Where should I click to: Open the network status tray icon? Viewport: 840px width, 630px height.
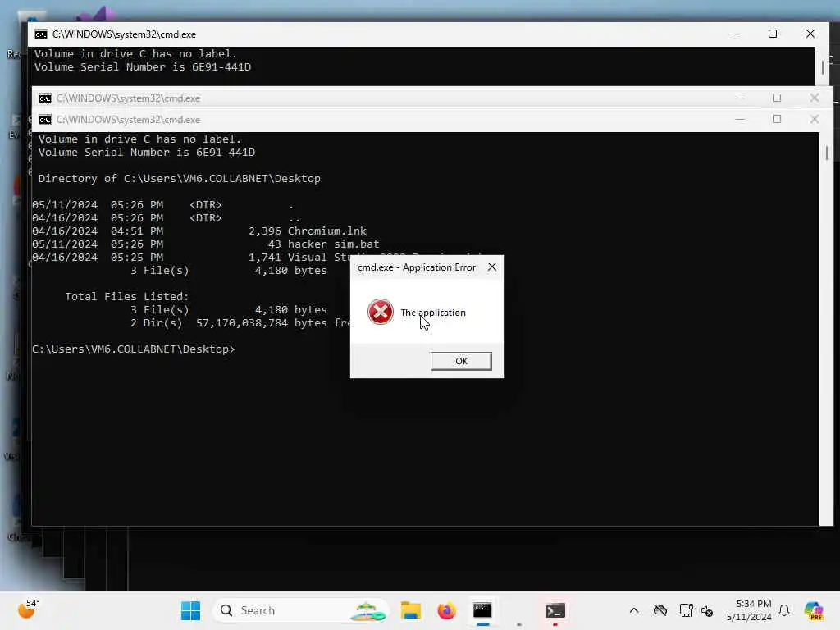coord(686,610)
